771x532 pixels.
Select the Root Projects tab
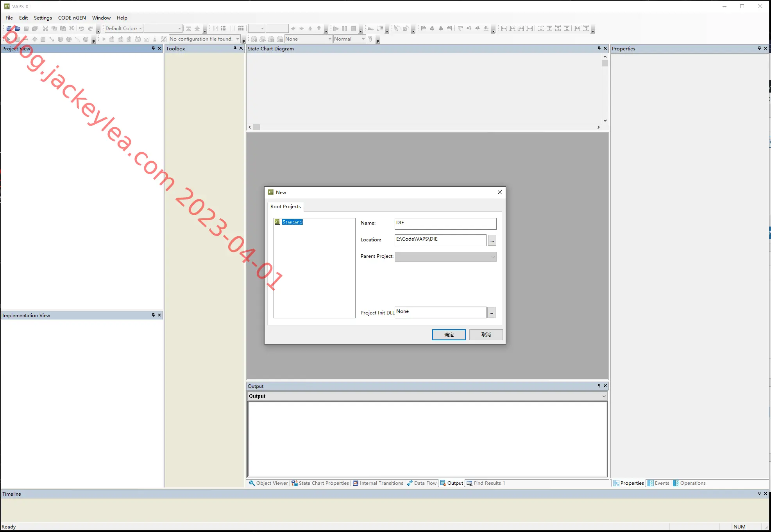tap(286, 206)
